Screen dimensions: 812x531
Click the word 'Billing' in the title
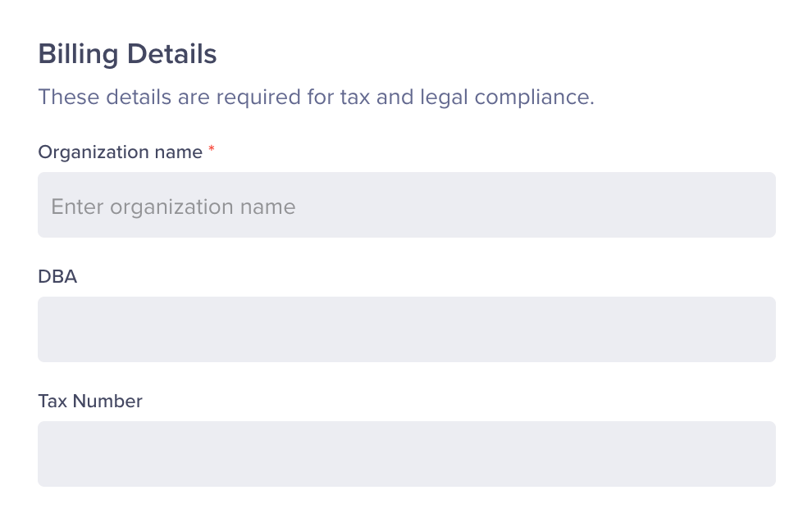click(x=78, y=54)
